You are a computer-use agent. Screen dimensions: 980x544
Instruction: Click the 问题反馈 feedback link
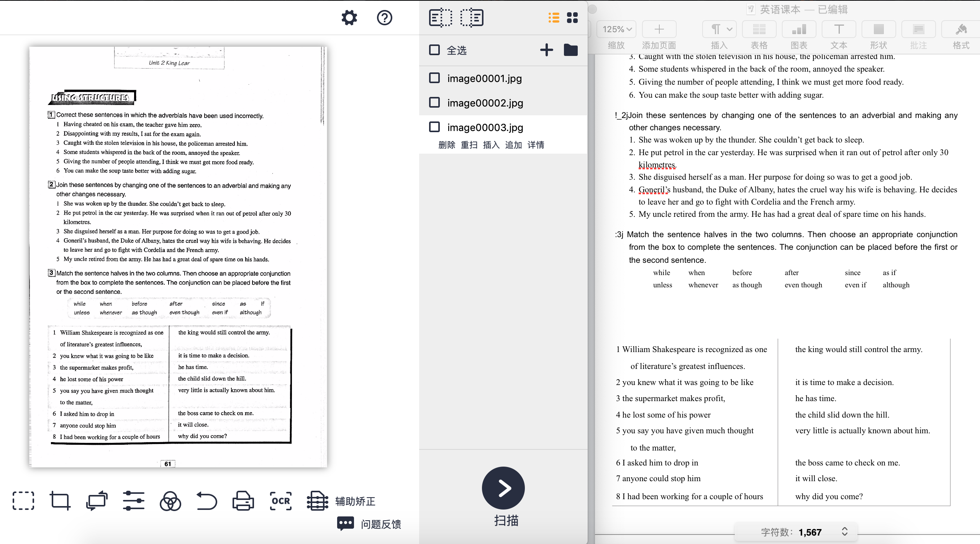[380, 524]
